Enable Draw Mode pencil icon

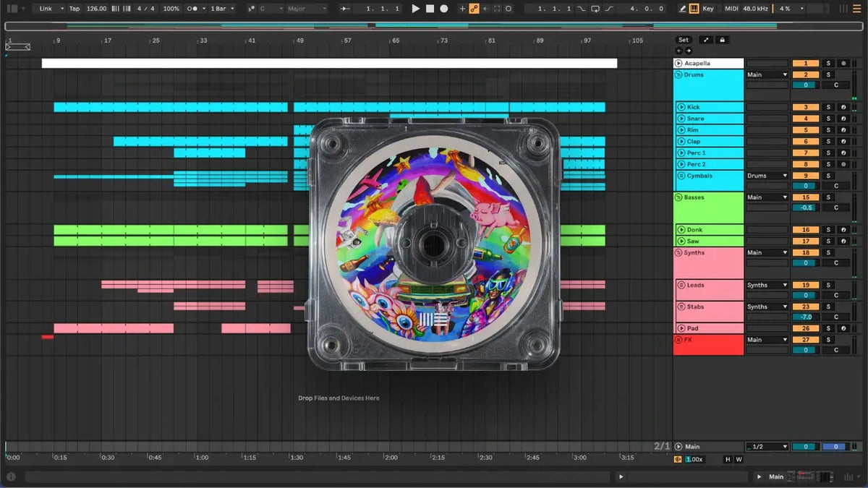click(683, 9)
